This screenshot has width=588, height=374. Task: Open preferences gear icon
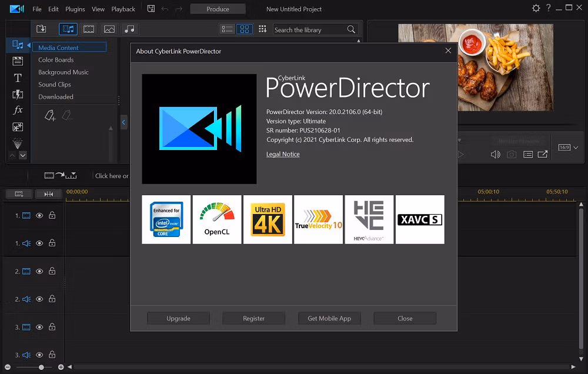click(x=536, y=8)
